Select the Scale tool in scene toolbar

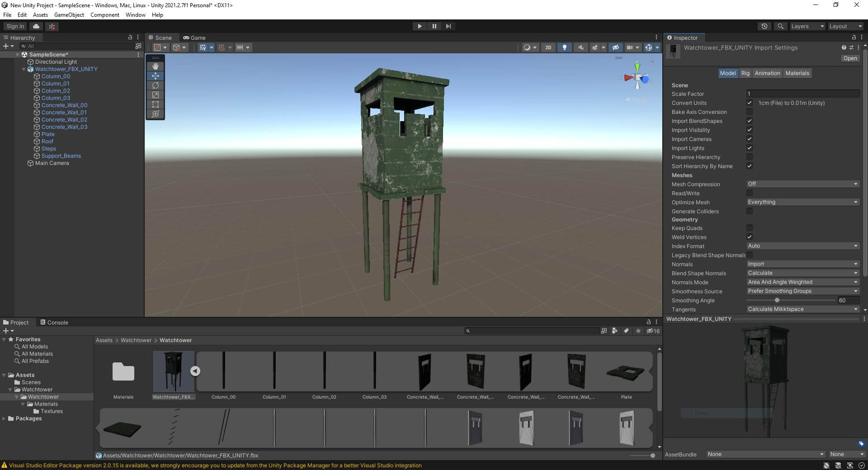pos(156,95)
